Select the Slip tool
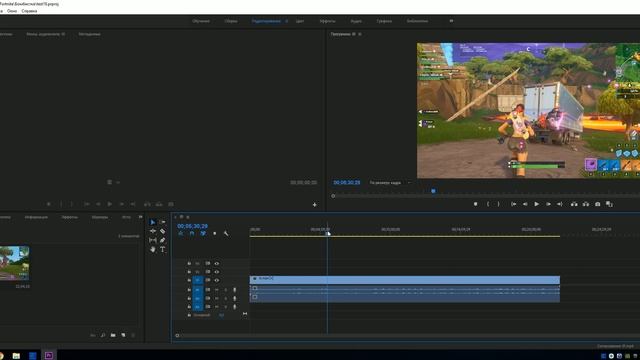The image size is (640, 360). (x=153, y=240)
